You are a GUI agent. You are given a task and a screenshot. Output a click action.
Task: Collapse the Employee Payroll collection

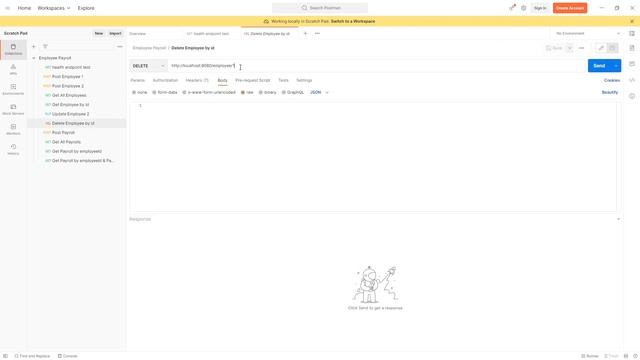(x=34, y=58)
